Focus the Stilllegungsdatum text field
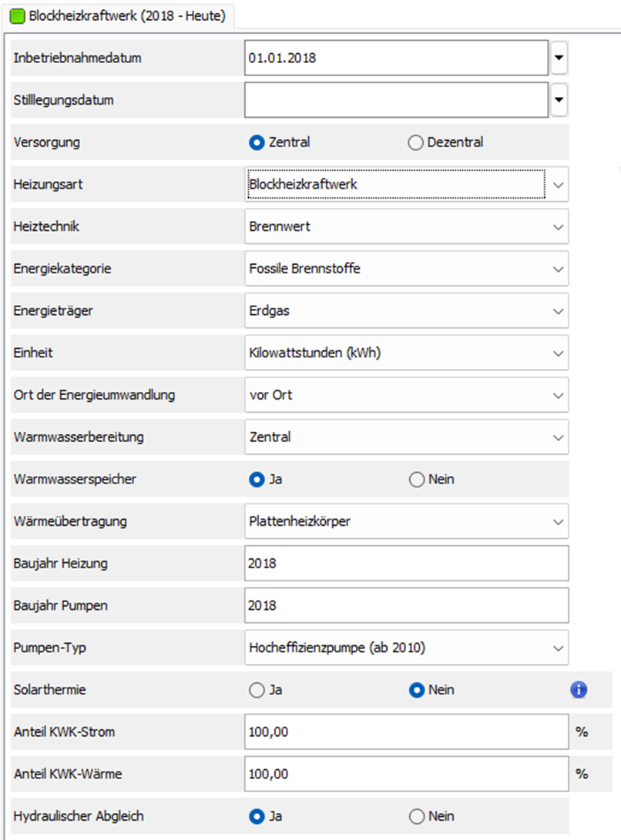Screen dimensions: 621x840 [396, 100]
